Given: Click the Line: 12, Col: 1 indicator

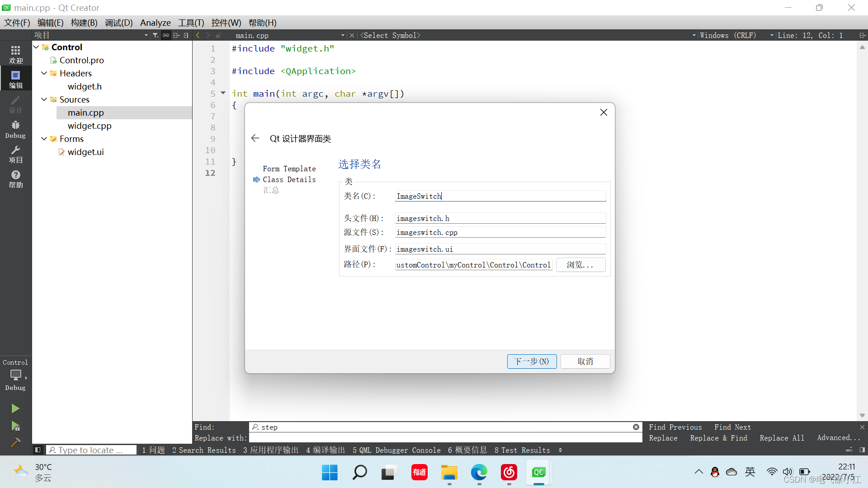Looking at the screenshot, I should tap(810, 35).
